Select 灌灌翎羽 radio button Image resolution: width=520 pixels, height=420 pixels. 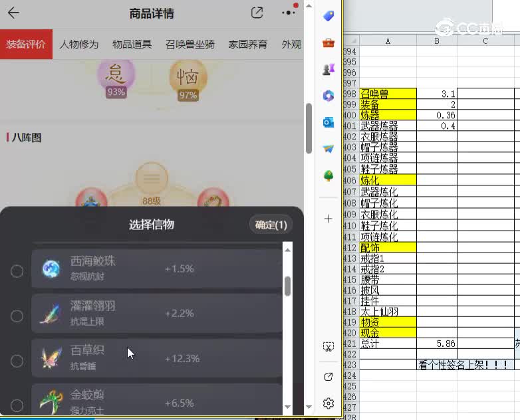[x=17, y=316]
